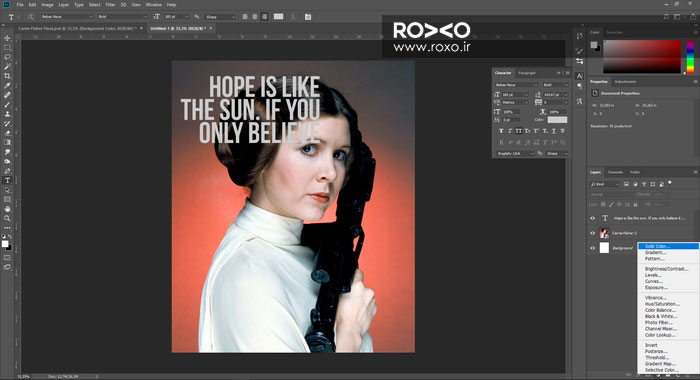The width and height of the screenshot is (700, 380).
Task: Open font size dropdown in options bar
Action: tap(176, 17)
